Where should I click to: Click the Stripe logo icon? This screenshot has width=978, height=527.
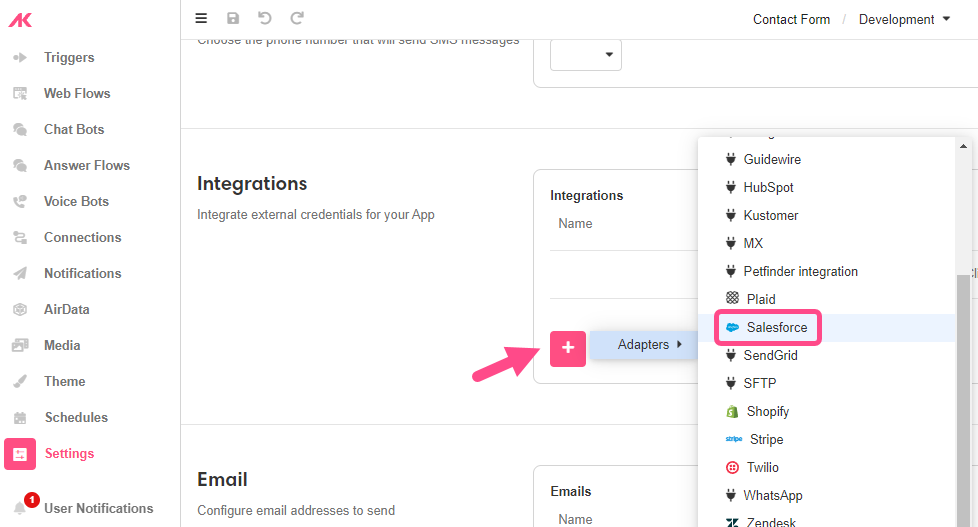[734, 439]
